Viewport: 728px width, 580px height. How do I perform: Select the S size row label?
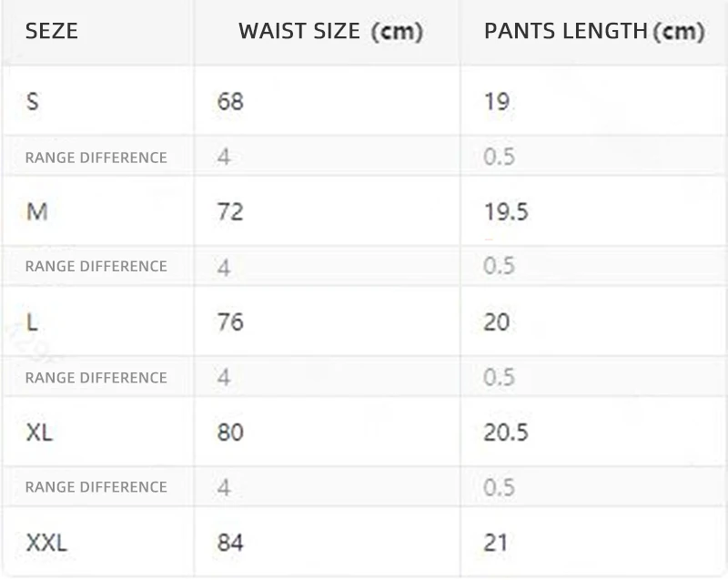32,101
